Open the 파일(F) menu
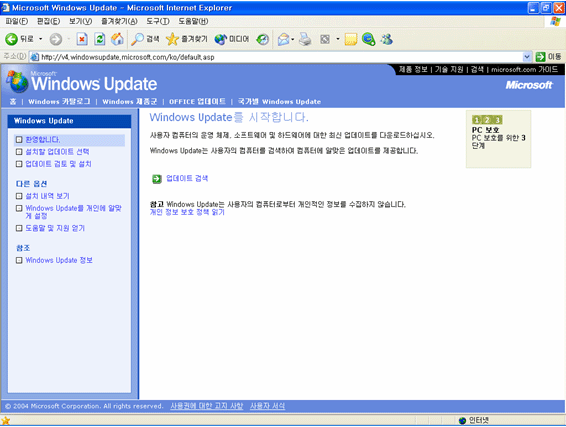566x427 pixels. coord(17,21)
